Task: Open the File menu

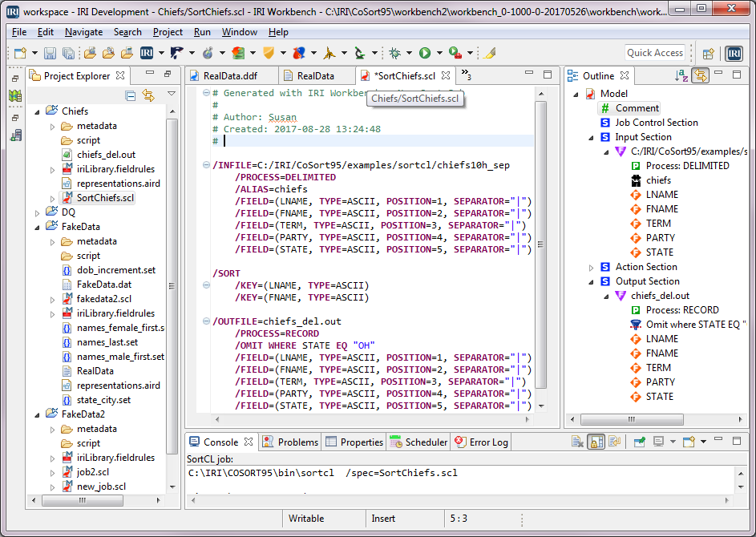Action: click(19, 32)
